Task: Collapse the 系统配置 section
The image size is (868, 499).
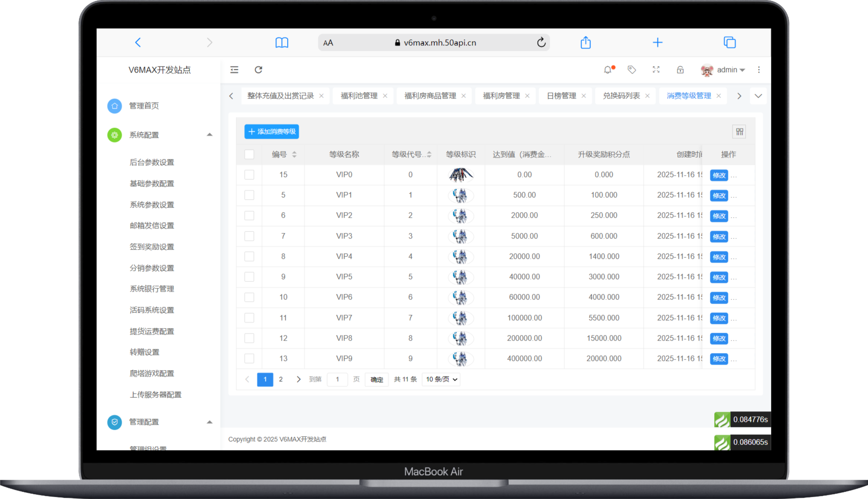Action: click(210, 135)
